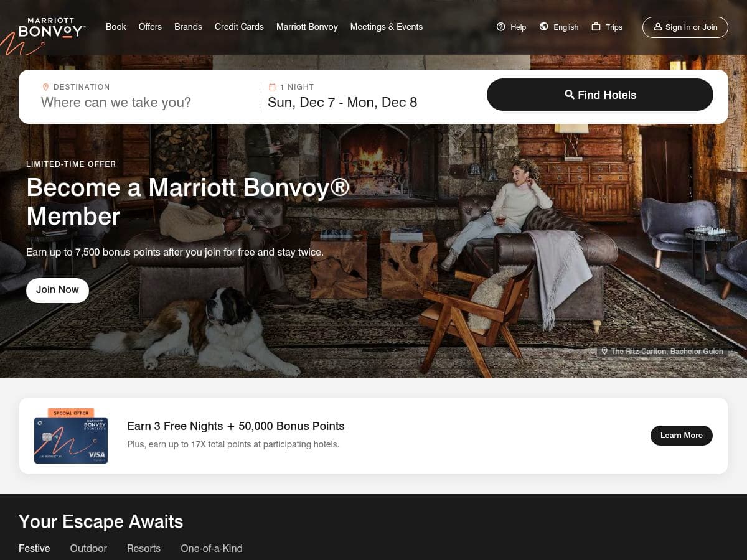Select the Festive tab

pyautogui.click(x=34, y=548)
